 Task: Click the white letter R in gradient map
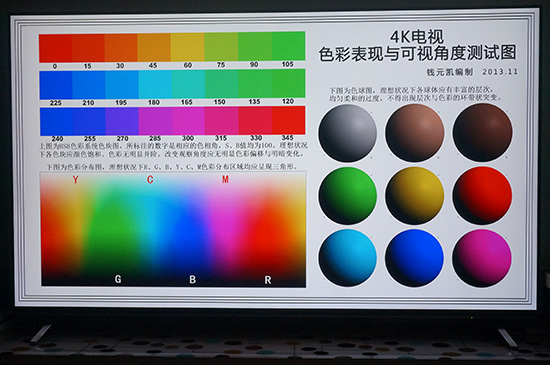pos(268,280)
